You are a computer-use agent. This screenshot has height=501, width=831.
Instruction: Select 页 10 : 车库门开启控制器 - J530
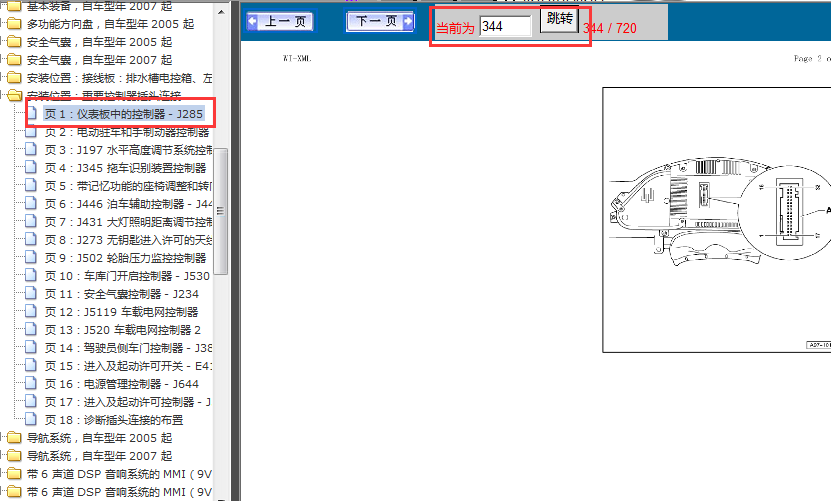[x=127, y=276]
